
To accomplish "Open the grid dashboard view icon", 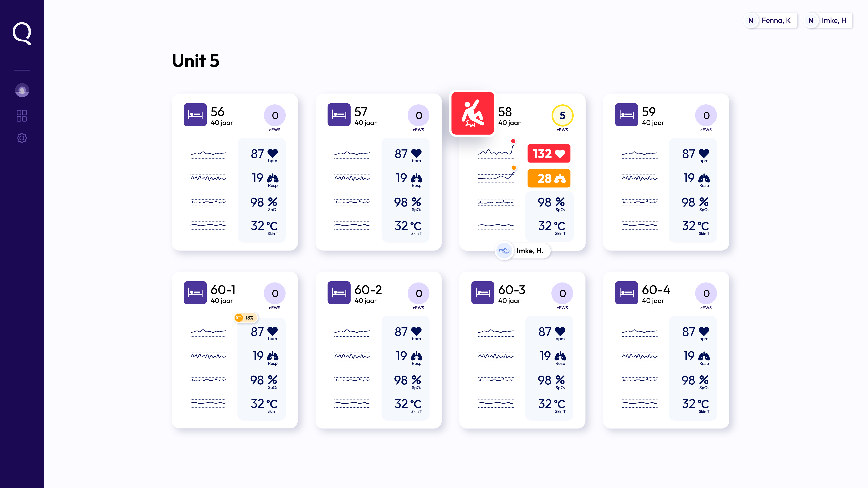I will coord(22,116).
